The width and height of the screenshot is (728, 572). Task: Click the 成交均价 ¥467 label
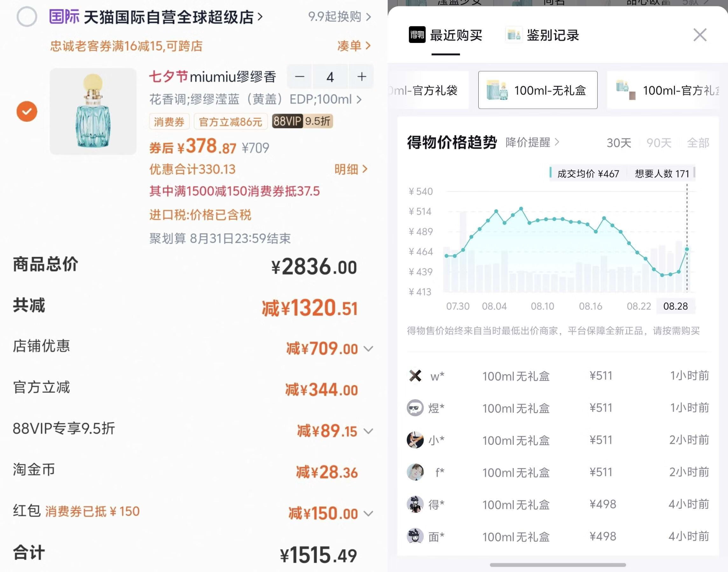point(588,174)
